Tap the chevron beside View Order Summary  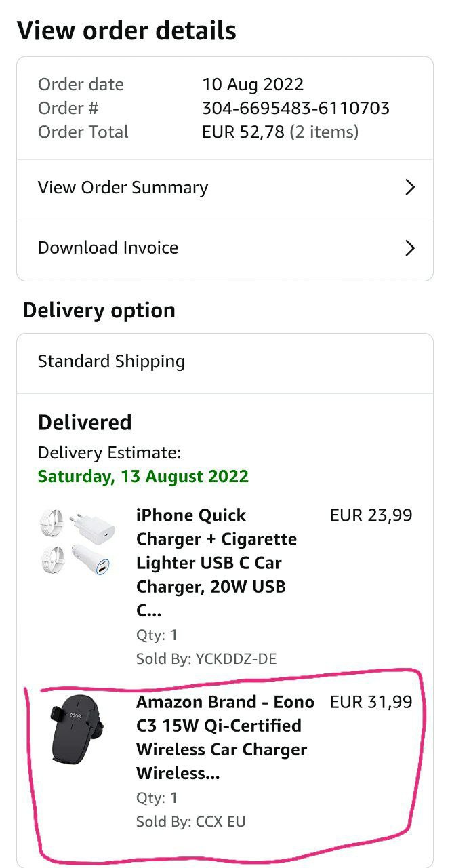coord(409,188)
